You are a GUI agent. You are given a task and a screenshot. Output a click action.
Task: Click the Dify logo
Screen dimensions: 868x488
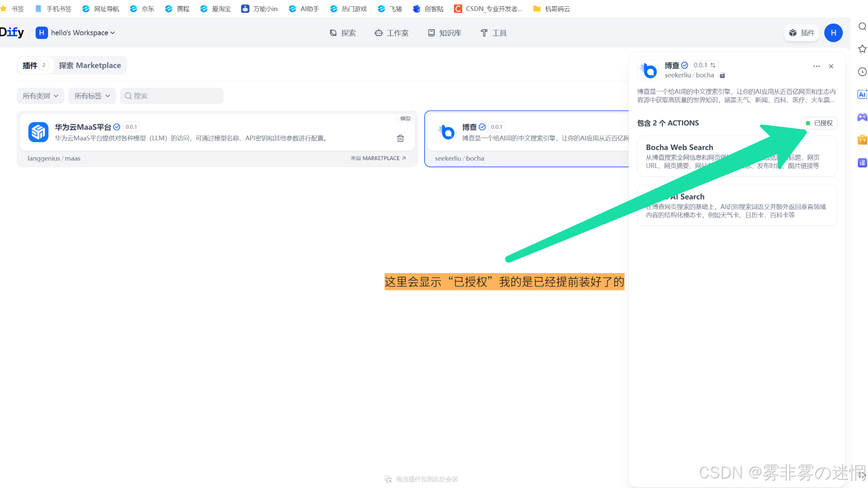[12, 32]
